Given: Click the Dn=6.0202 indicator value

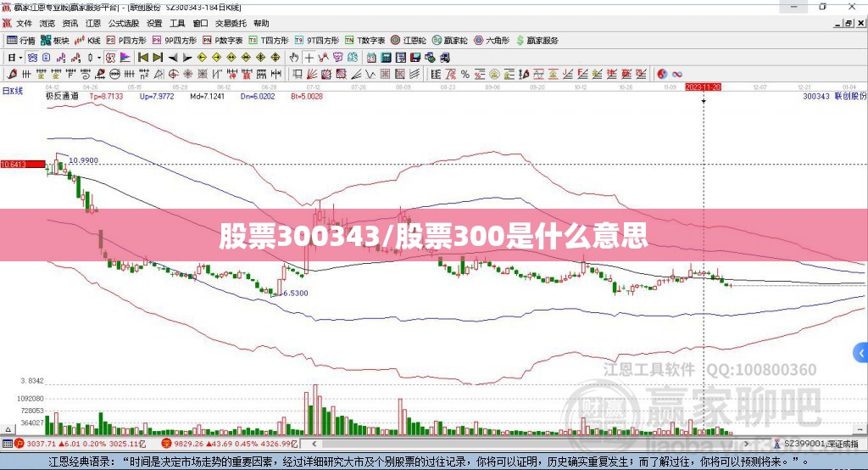Looking at the screenshot, I should point(258,96).
